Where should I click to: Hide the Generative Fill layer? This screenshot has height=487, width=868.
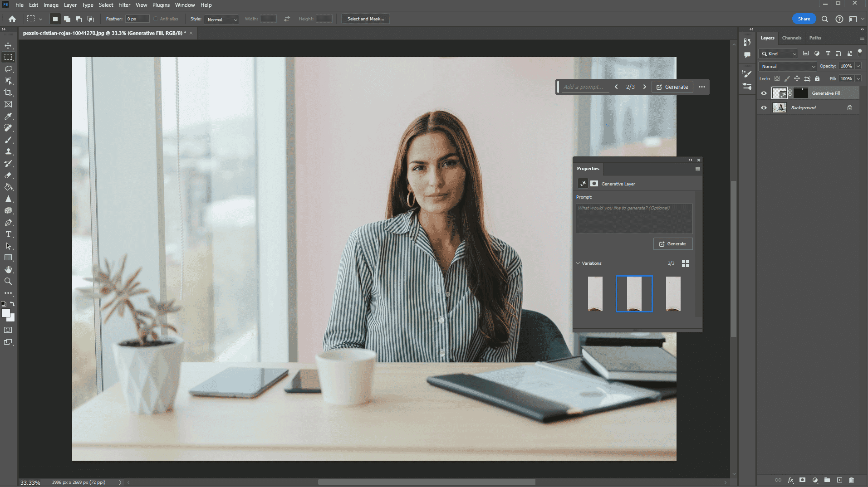[764, 93]
